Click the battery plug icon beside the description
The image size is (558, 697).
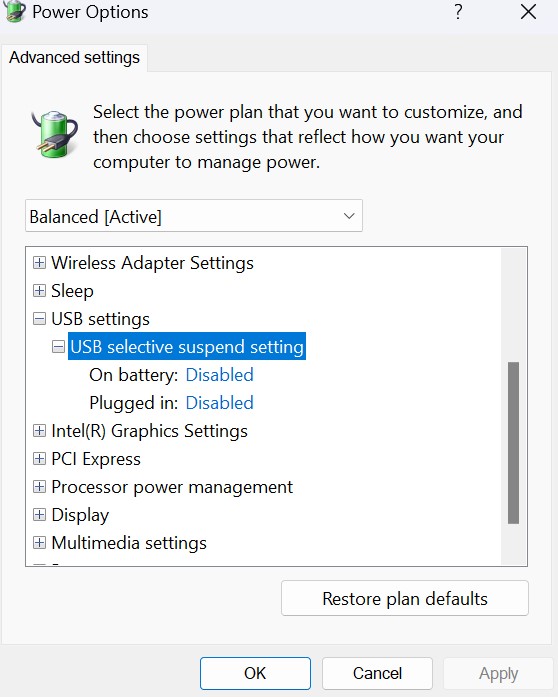[x=55, y=134]
